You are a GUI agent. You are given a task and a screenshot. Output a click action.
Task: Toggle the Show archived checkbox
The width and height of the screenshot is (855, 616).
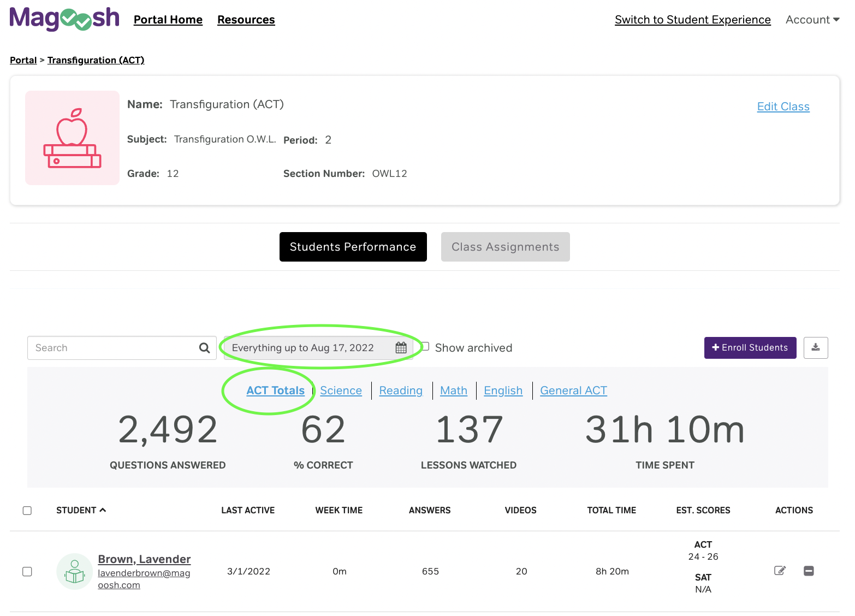pyautogui.click(x=425, y=347)
